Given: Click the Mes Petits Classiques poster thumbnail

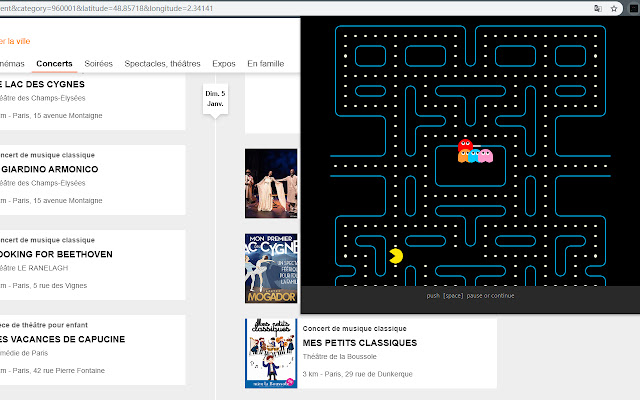Looking at the screenshot, I should (271, 353).
